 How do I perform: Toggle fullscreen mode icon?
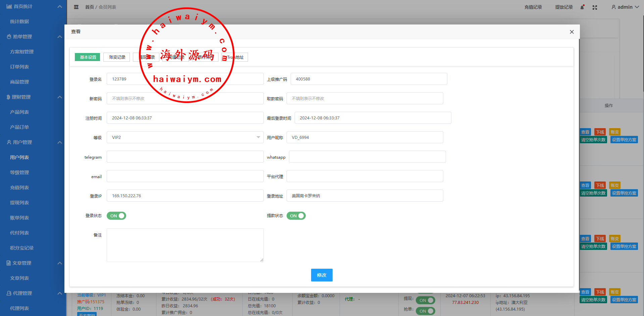click(x=595, y=7)
